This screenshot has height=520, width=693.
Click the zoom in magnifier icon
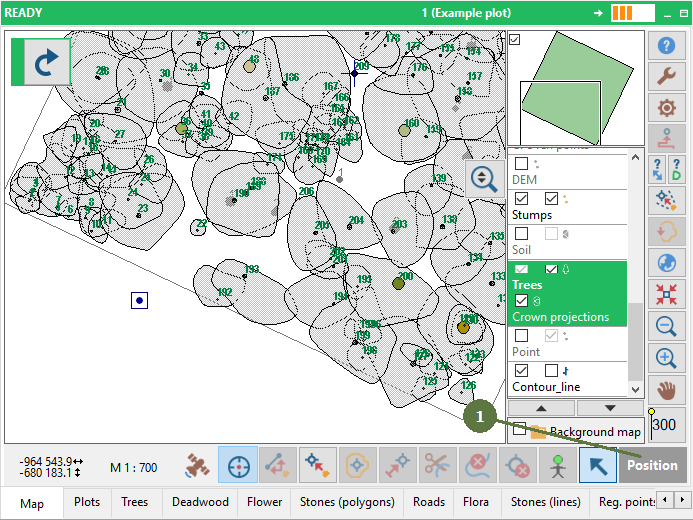tap(666, 358)
